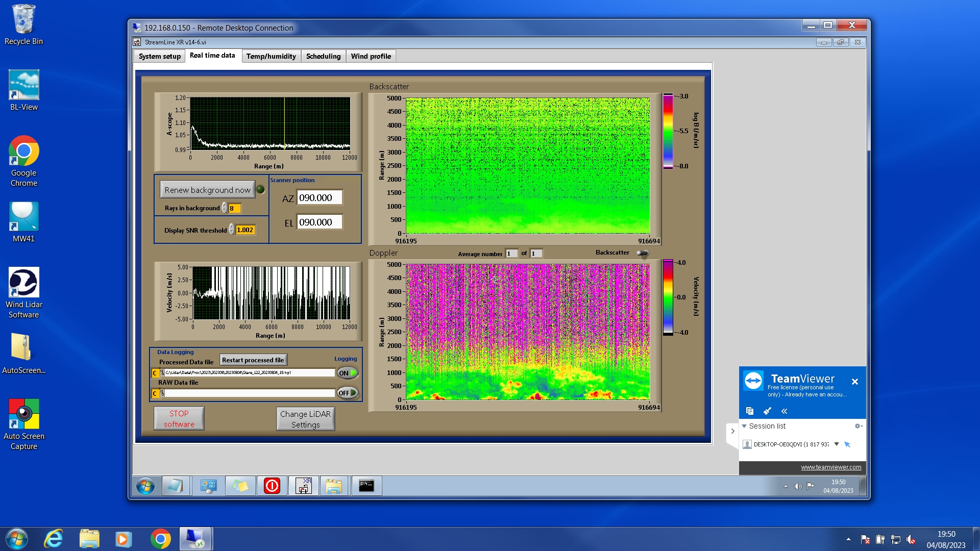Click Display SNR threshold stepper arrows

[232, 230]
